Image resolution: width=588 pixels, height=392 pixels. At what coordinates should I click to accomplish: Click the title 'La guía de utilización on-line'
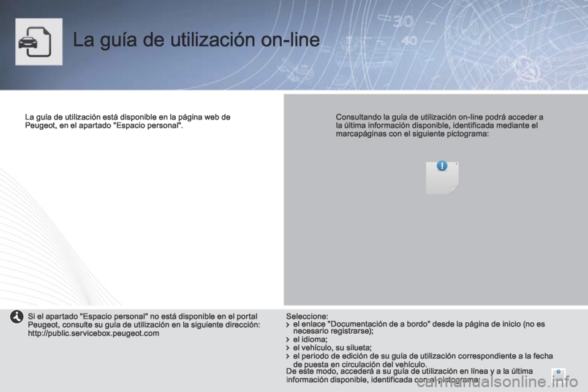(197, 40)
